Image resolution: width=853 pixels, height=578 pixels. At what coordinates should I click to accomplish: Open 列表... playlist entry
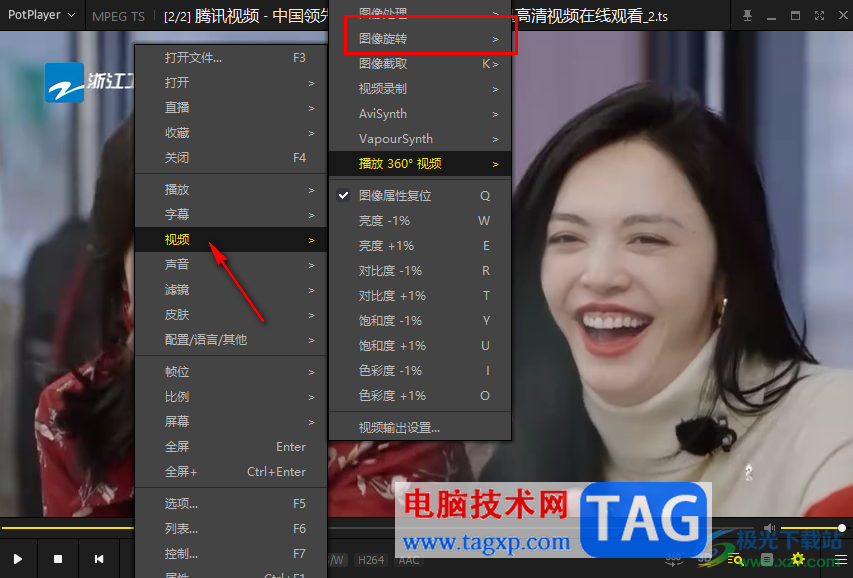231,529
